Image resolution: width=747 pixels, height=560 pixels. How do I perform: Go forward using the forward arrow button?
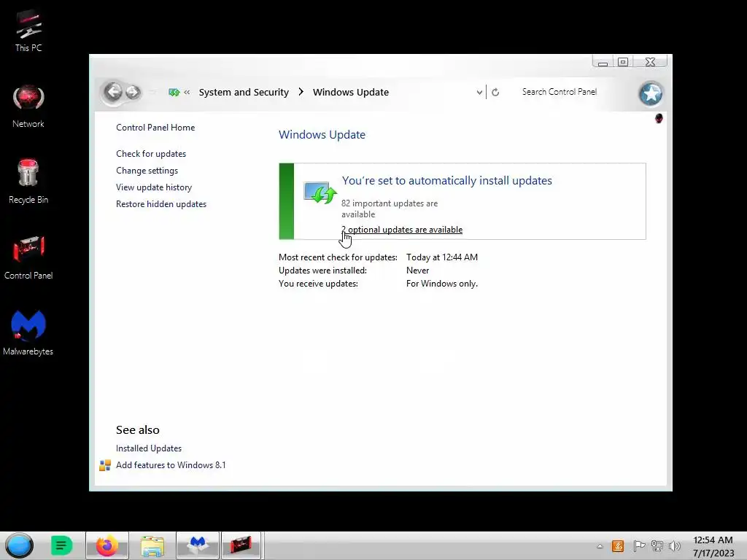133,92
